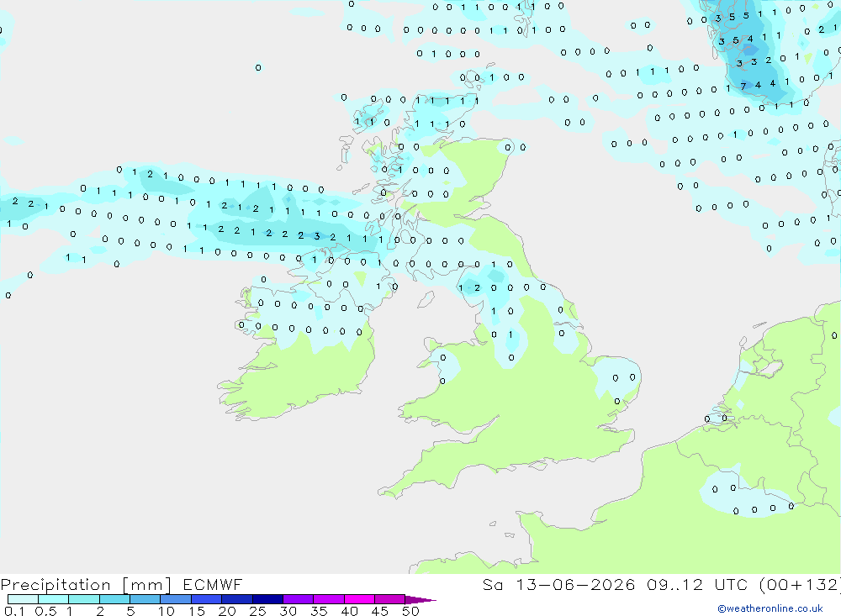Click the "50" legend scale label
841x616 pixels.
coord(410,611)
